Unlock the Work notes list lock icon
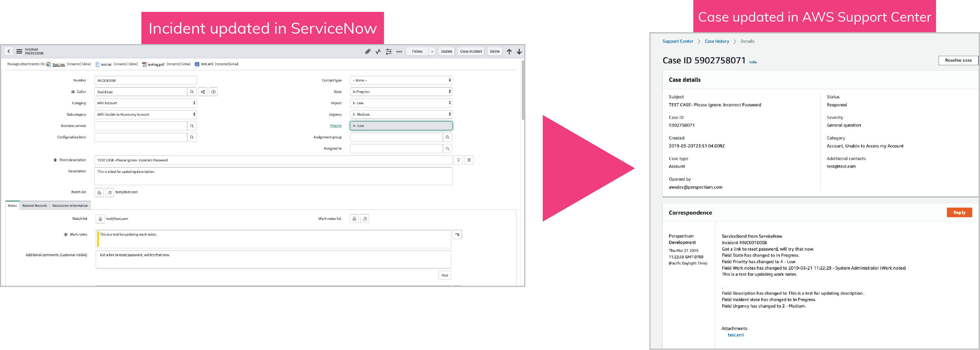 pos(354,219)
